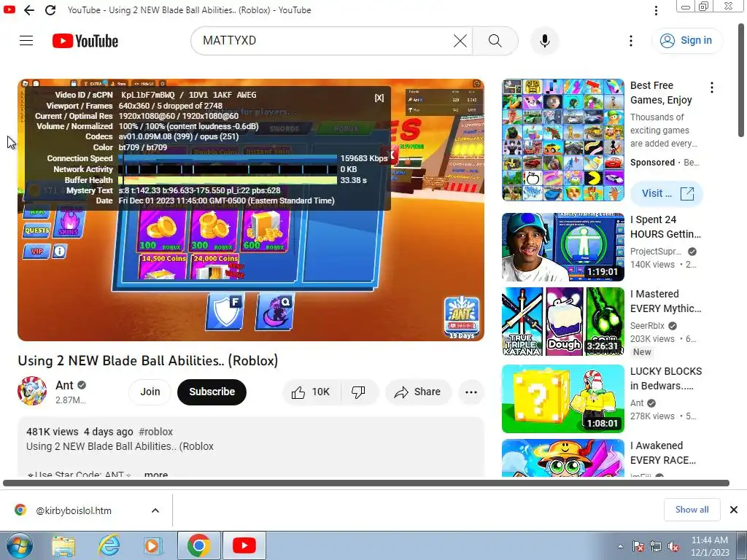Open YouTube settings three-dot menu

coord(631,41)
